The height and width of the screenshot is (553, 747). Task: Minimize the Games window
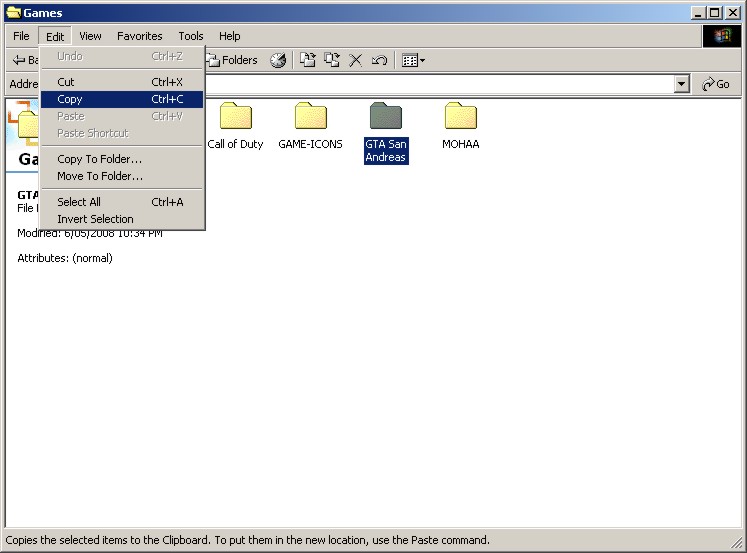(698, 13)
